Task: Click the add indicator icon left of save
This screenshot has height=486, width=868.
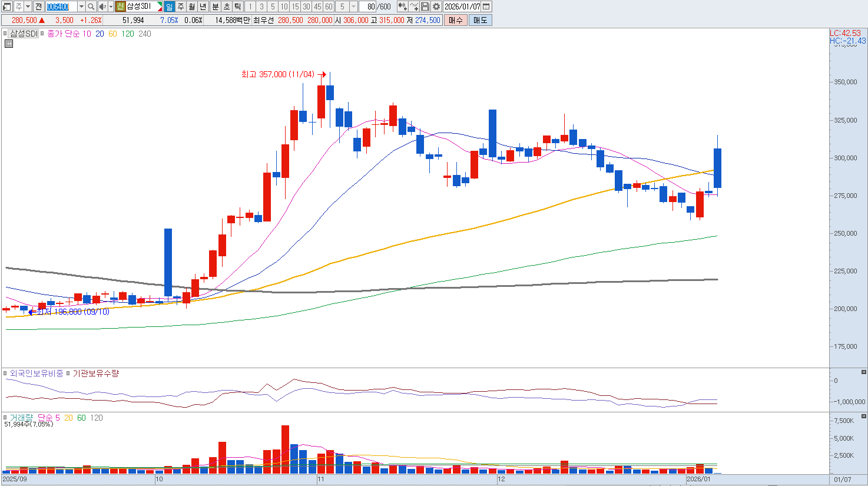Action: click(414, 6)
